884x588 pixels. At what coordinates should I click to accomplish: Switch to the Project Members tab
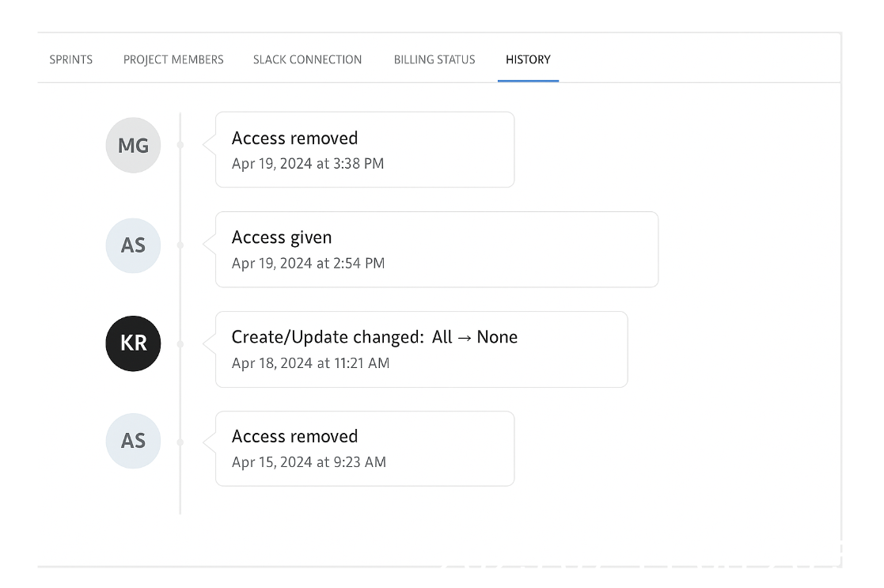point(173,59)
